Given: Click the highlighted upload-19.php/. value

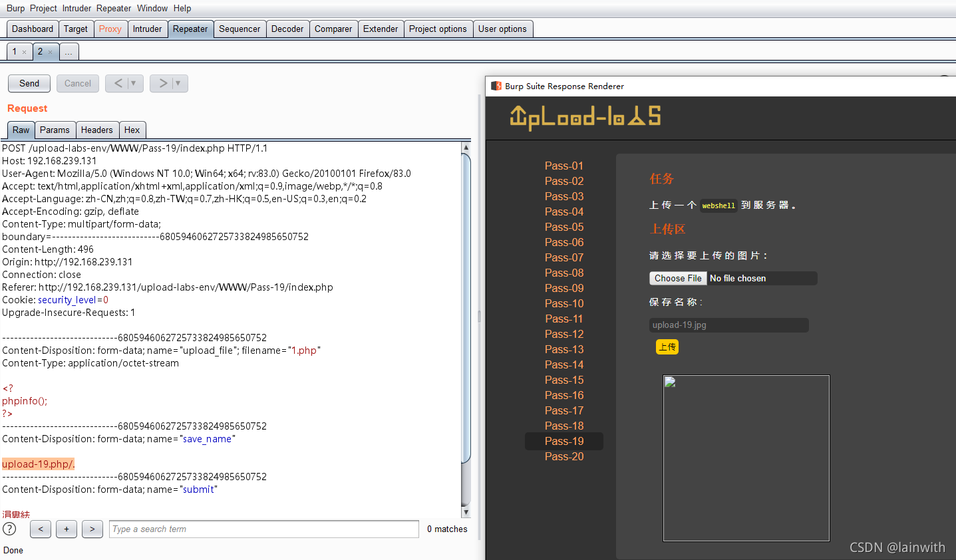Looking at the screenshot, I should [x=39, y=464].
